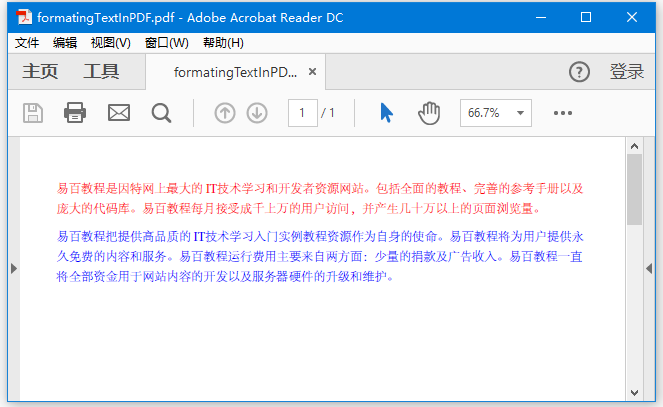The width and height of the screenshot is (663, 407).
Task: Close the Acrobat Reader window
Action: pos(632,17)
